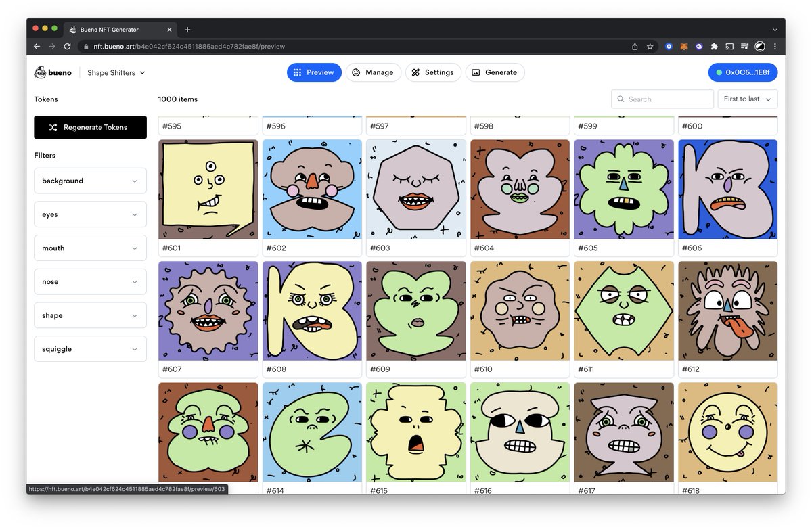This screenshot has width=812, height=529.
Task: Click the share page icon in address bar
Action: (635, 47)
